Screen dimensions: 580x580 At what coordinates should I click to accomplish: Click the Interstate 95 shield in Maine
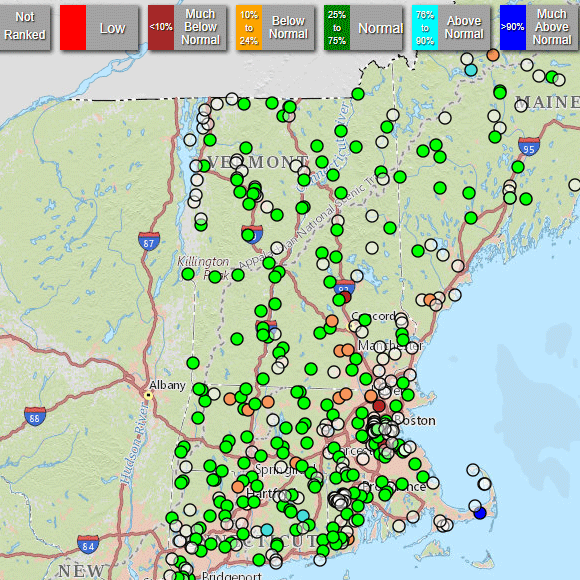[x=529, y=146]
